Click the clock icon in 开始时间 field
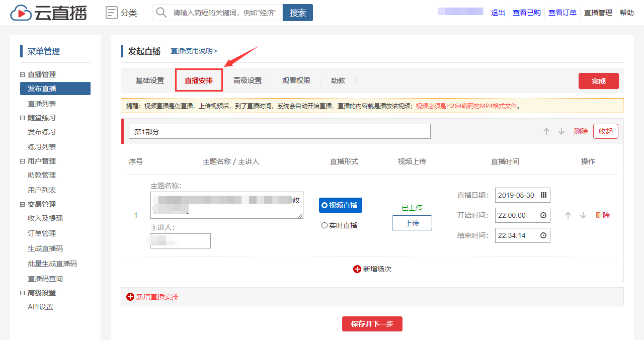Viewport: 644px width, 340px height. [x=543, y=215]
